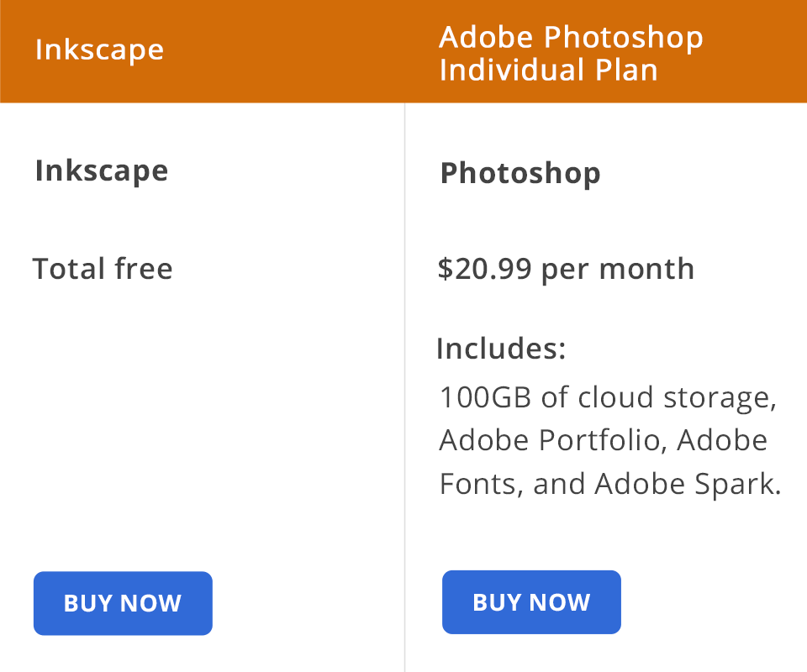Select the Inkscape column header

(x=99, y=49)
